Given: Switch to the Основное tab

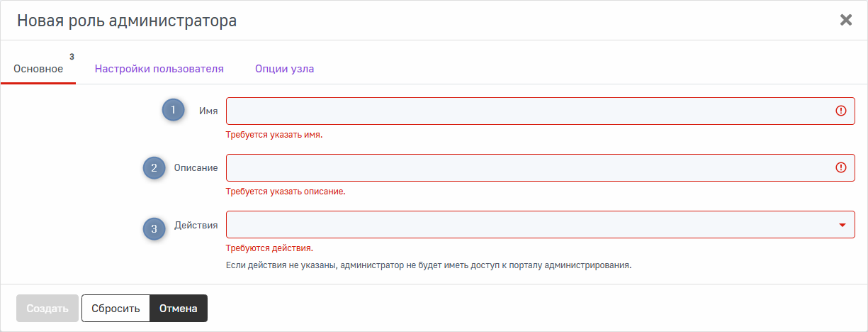Looking at the screenshot, I should coord(38,69).
